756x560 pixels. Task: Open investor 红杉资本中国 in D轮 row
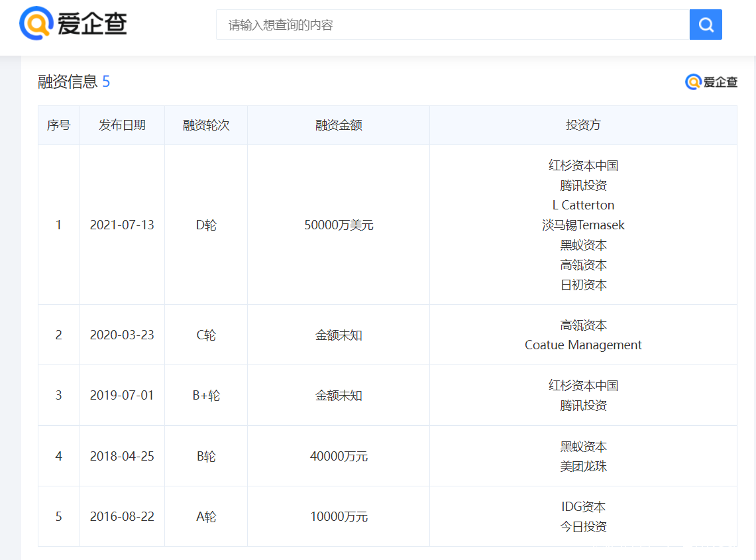click(x=583, y=166)
